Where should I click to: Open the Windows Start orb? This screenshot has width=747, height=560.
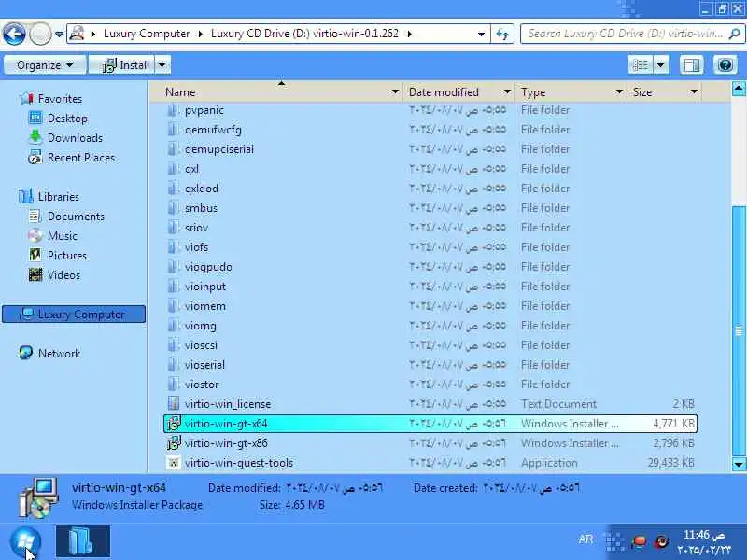click(26, 542)
